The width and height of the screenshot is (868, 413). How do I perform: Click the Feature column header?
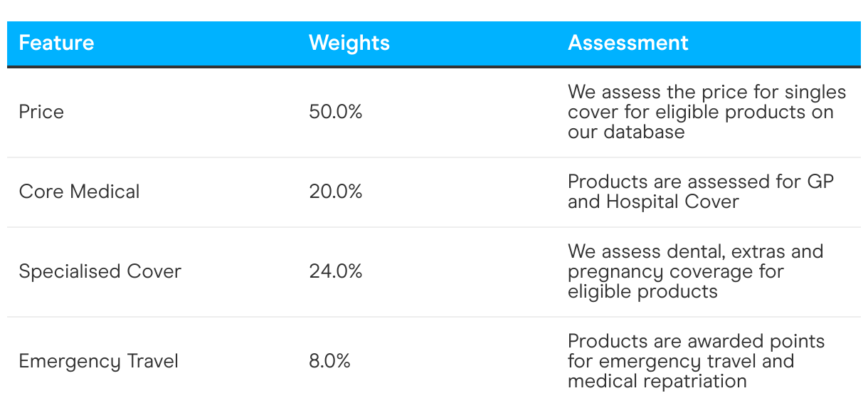coord(56,43)
